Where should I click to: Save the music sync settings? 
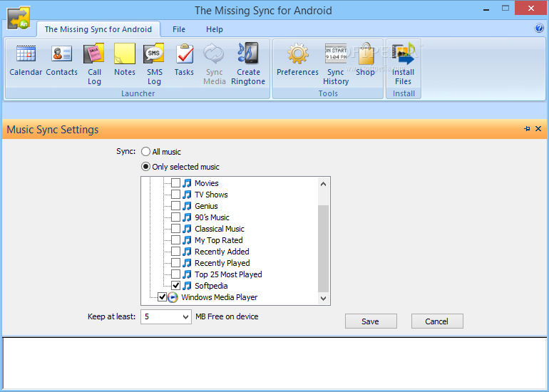coord(371,321)
